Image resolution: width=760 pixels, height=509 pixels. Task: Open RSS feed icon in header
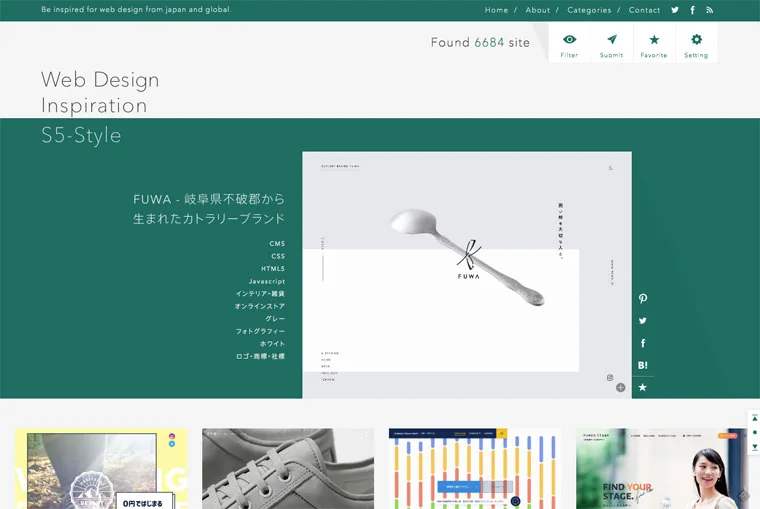tap(710, 10)
